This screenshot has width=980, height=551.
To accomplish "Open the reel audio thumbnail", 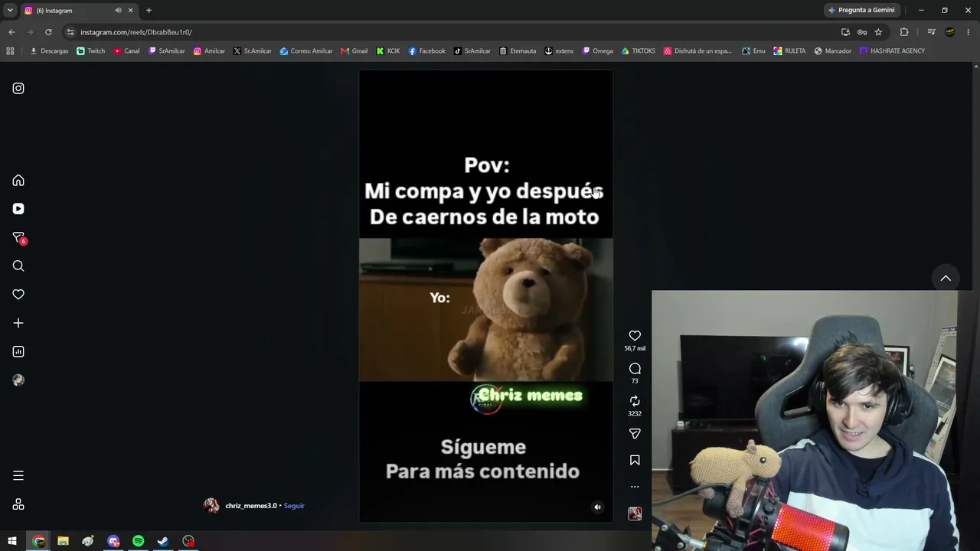I will [x=635, y=514].
